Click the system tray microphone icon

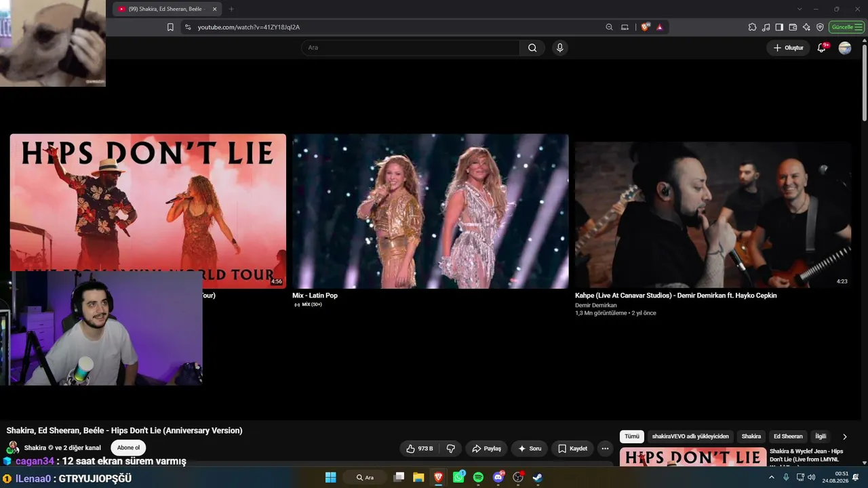(786, 477)
